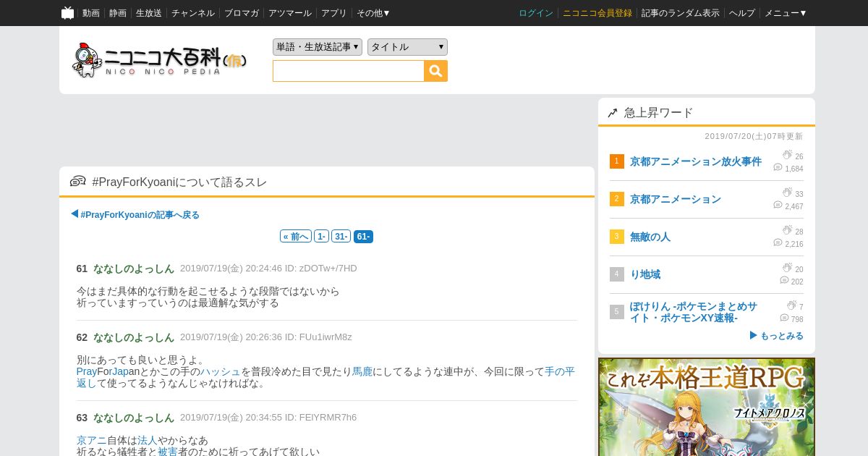Click the rank 5 gray badge
Viewport: 868px width, 456px height.
(617, 312)
